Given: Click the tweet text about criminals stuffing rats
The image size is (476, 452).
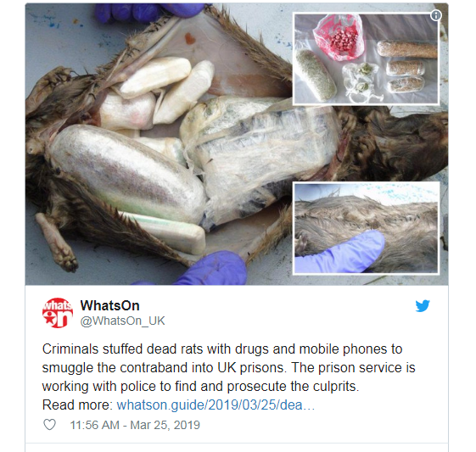Looking at the screenshot, I should 228,368.
